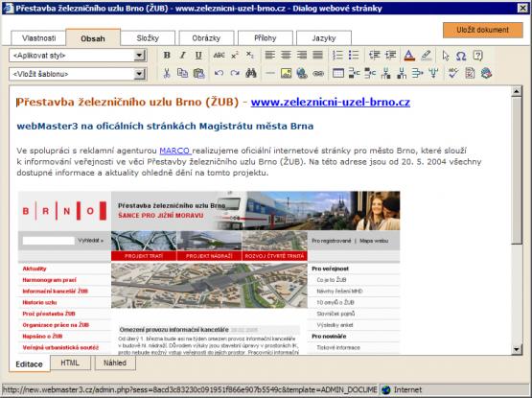Apply strikethrough ABC formatting
Screen dimensions: 532x398
tap(219, 55)
